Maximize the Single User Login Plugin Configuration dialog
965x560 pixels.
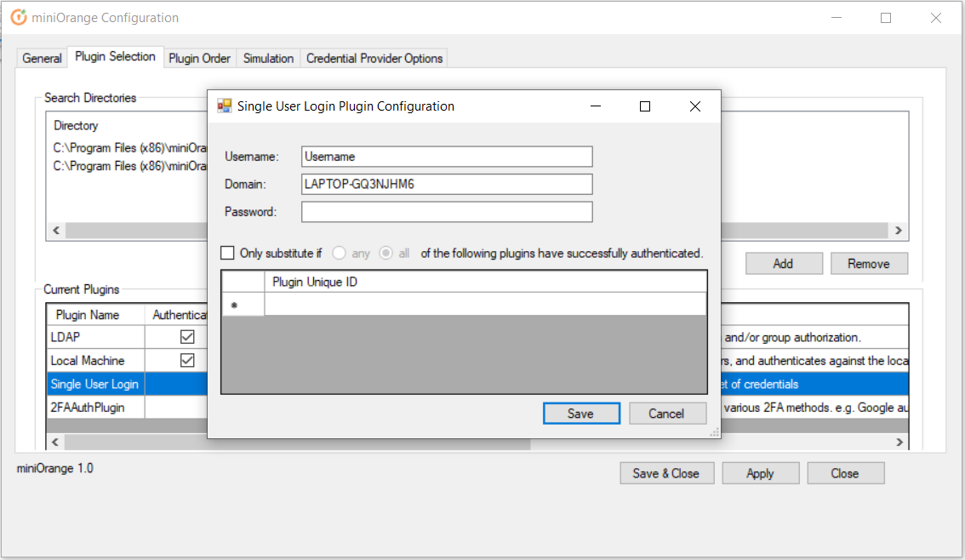[645, 106]
